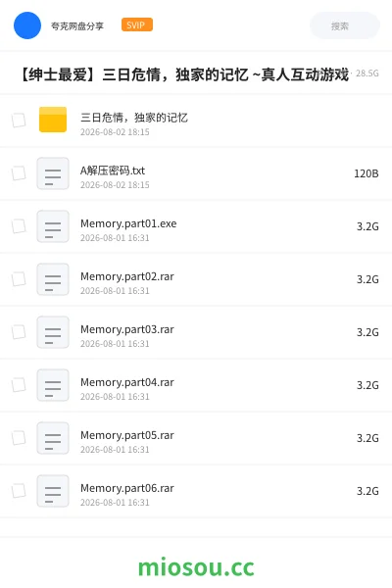
Task: Click the Memory.part01.exe file icon
Action: [x=53, y=226]
